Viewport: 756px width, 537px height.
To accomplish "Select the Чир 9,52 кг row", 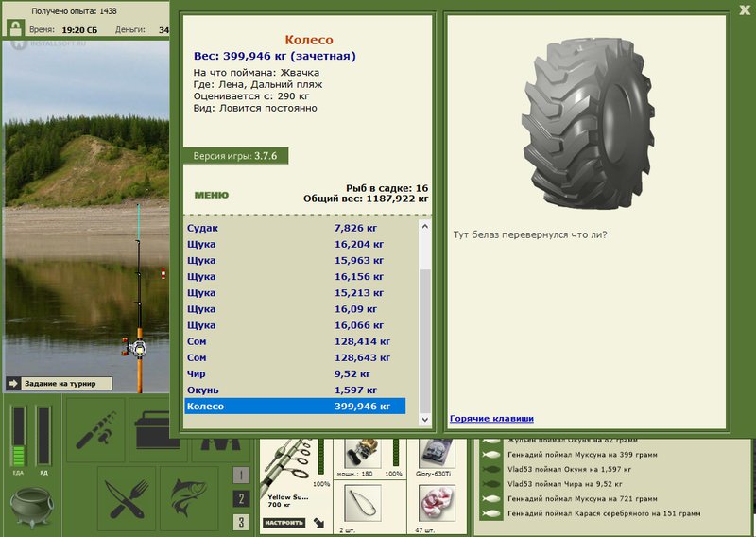I will pos(295,374).
